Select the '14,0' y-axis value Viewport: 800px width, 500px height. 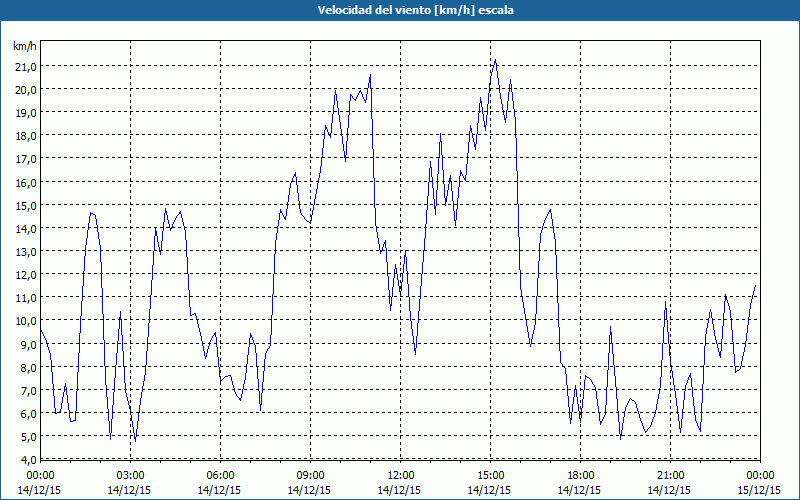[25, 229]
